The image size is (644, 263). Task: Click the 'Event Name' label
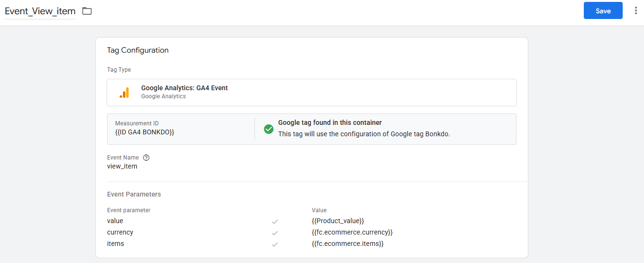click(x=123, y=158)
